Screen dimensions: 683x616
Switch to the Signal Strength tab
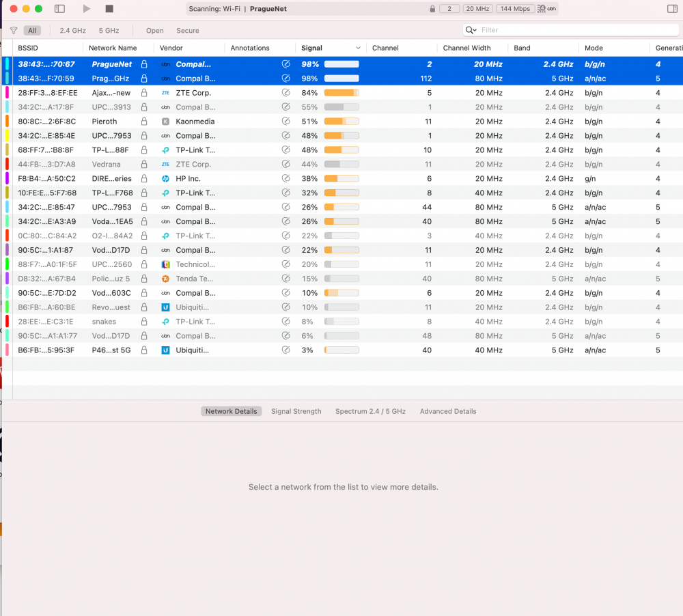click(x=296, y=411)
